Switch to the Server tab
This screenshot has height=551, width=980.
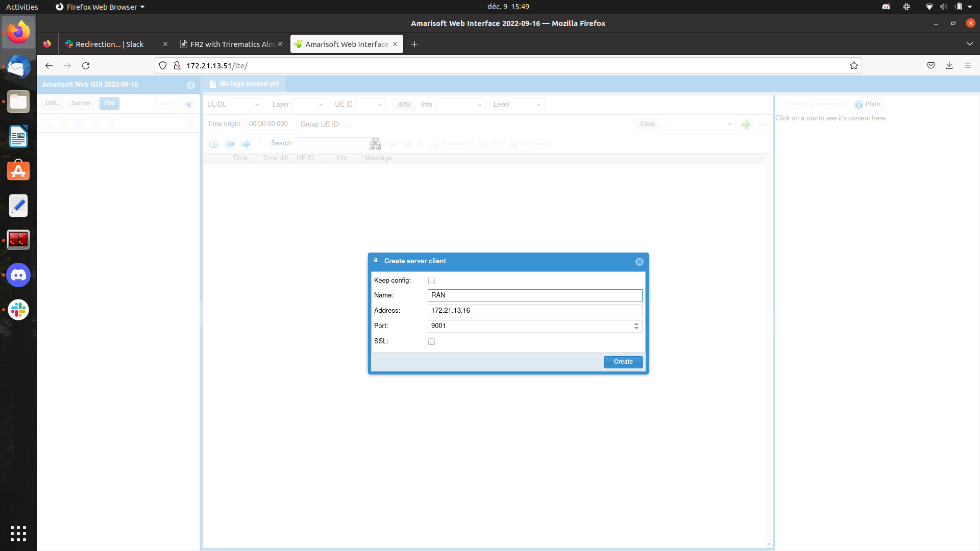coord(81,103)
